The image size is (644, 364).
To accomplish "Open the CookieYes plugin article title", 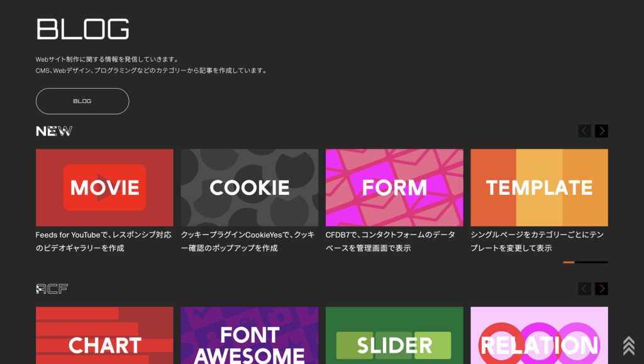I will click(248, 241).
